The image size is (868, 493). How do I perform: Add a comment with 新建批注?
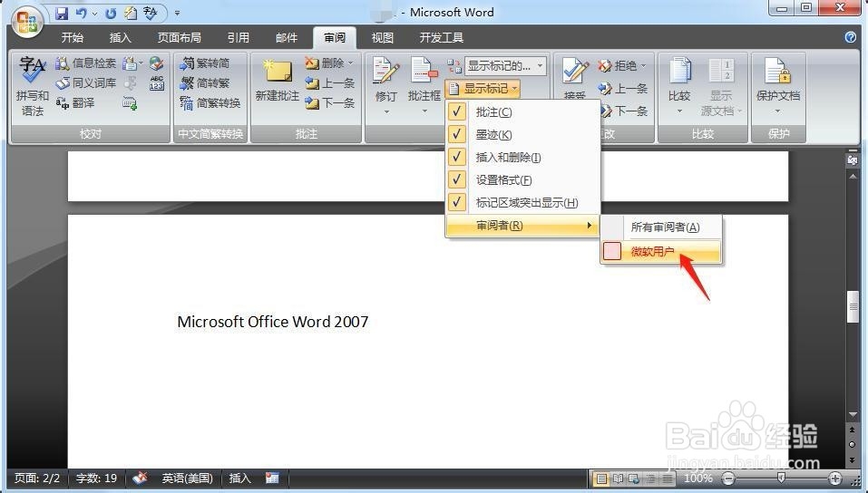pyautogui.click(x=278, y=82)
